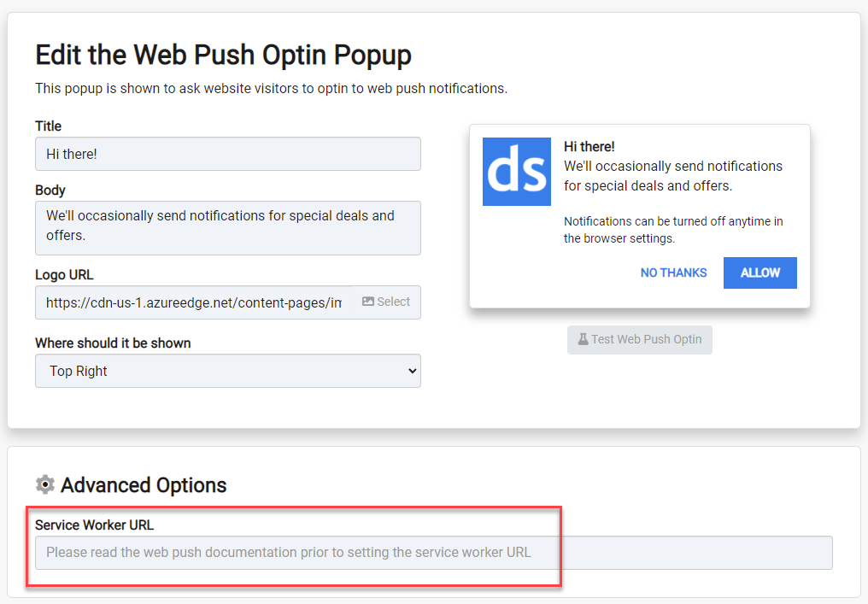Image resolution: width=868 pixels, height=604 pixels.
Task: Click into the Body text area
Action: [228, 228]
